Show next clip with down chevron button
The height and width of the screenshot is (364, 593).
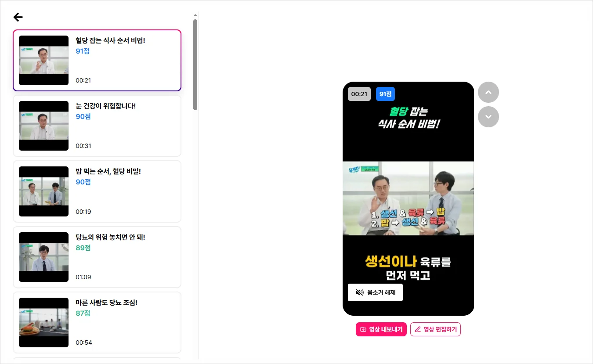[488, 117]
